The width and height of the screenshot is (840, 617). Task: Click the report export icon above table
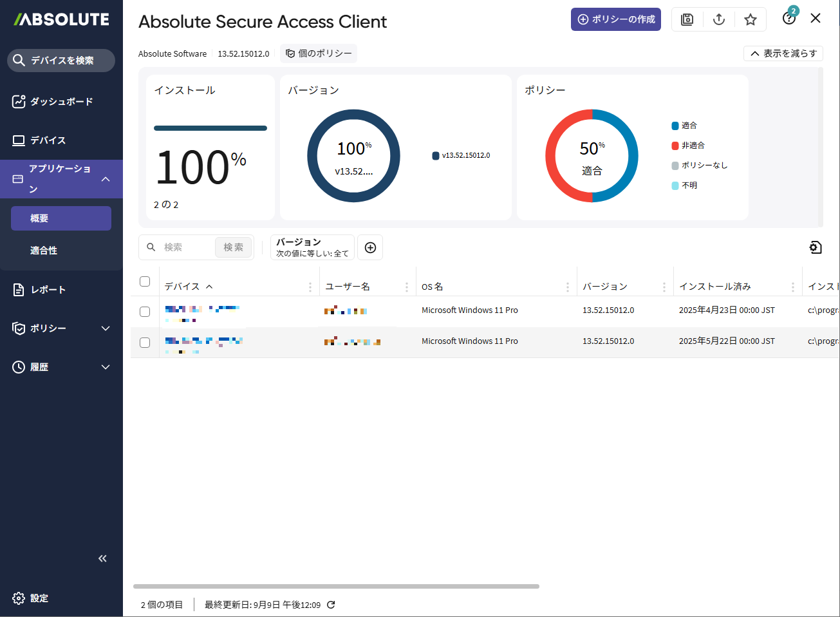pos(816,247)
